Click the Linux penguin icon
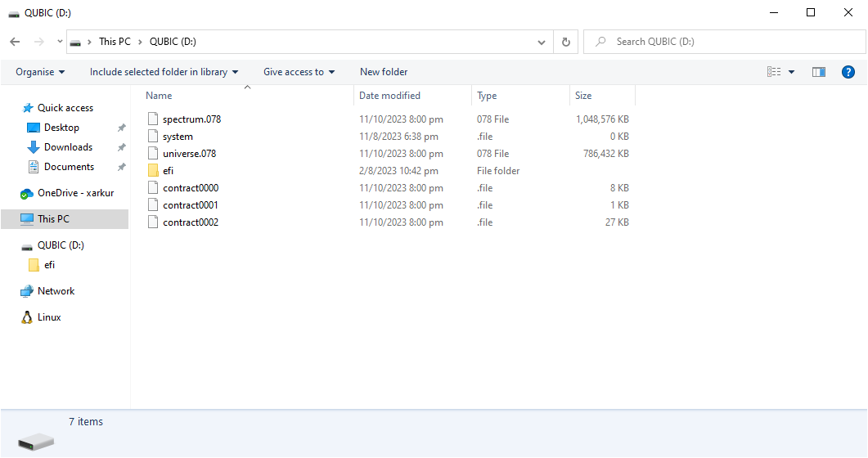 [x=26, y=317]
